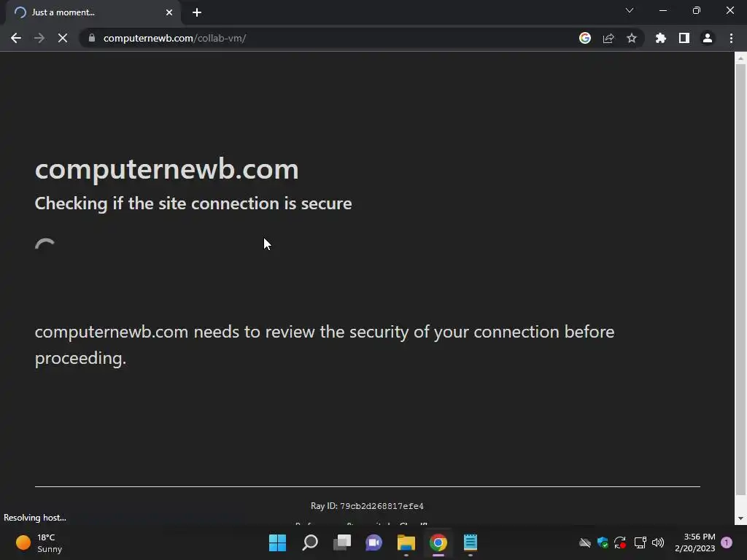The width and height of the screenshot is (747, 560).
Task: Click the computernewb.com heading
Action: 167,169
